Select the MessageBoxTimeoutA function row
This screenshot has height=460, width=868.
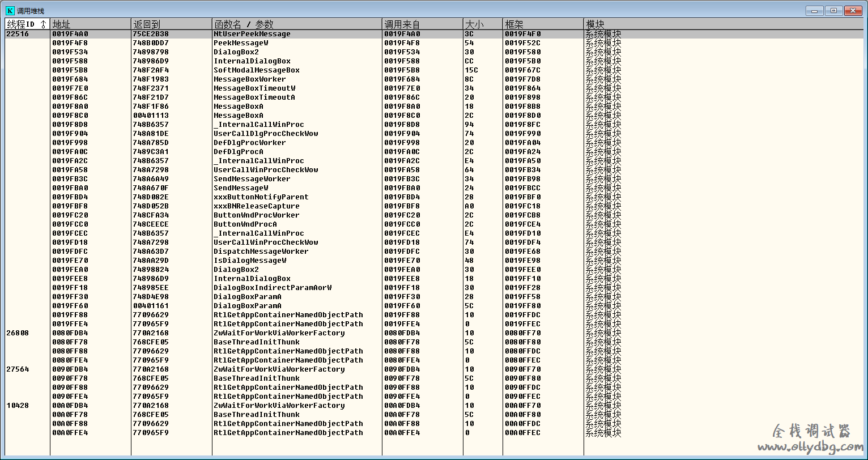coord(254,97)
